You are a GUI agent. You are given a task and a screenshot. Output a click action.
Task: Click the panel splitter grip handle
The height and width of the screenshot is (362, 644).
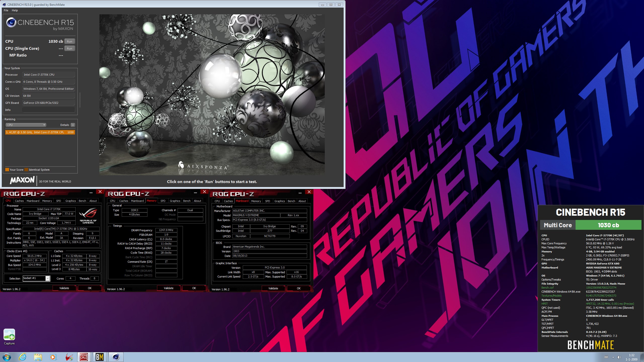(80, 100)
